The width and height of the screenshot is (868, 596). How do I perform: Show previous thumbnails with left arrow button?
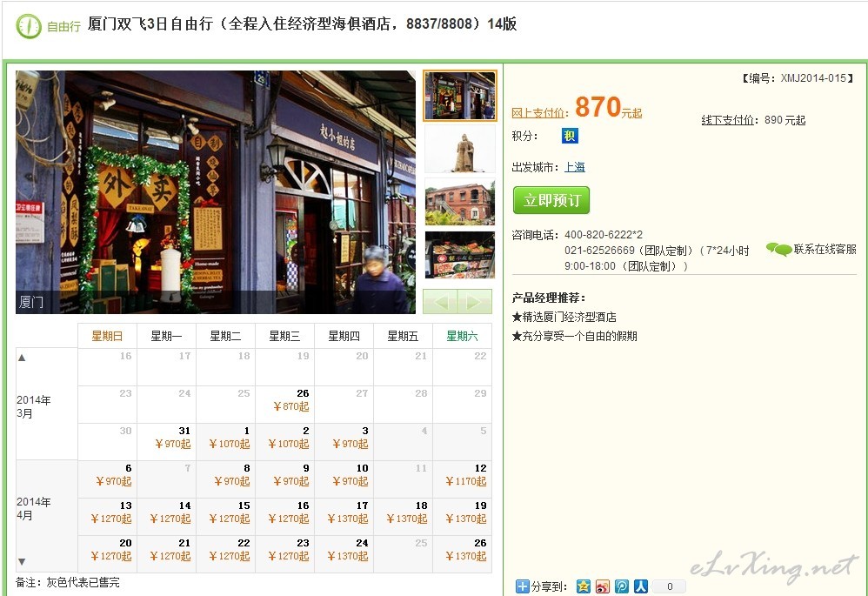(440, 302)
